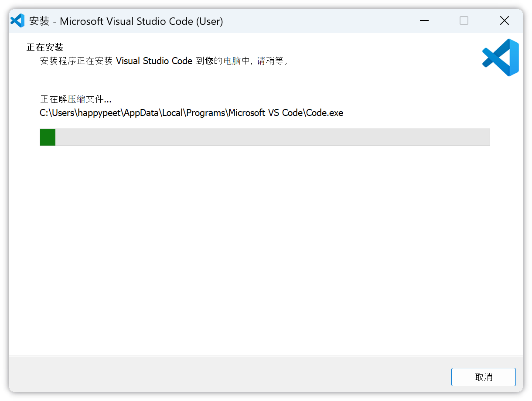
Task: Click the bold 正在安装 heading
Action: coord(45,47)
